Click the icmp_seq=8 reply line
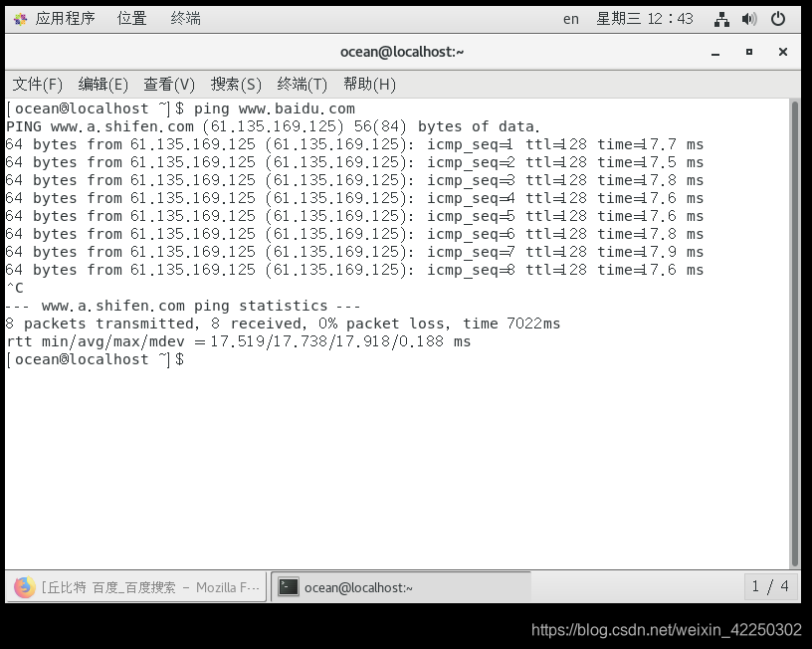This screenshot has width=812, height=649. (x=354, y=270)
